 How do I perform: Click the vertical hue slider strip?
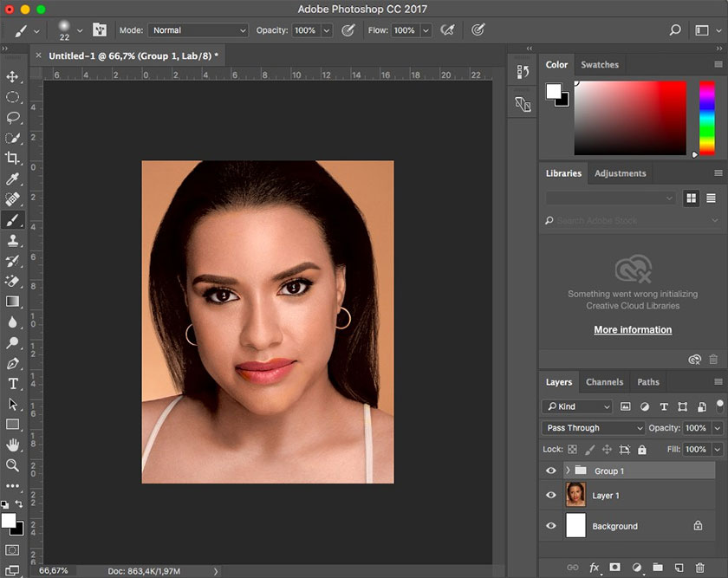(706, 117)
